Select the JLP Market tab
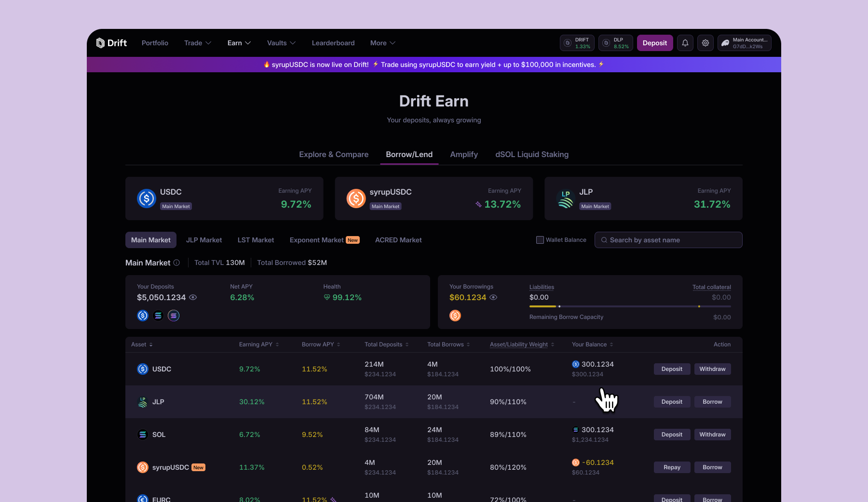868x502 pixels. click(x=204, y=240)
